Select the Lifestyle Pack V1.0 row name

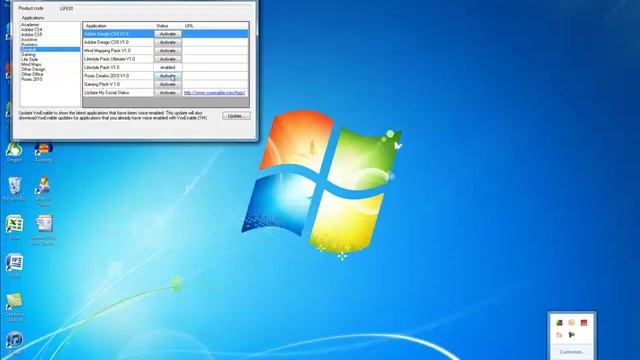102,67
